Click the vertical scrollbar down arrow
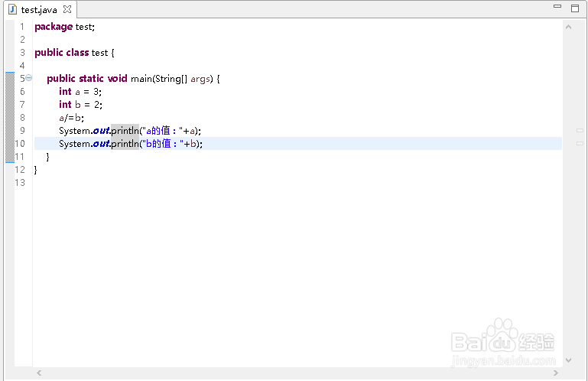Image resolution: width=588 pixels, height=381 pixels. point(568,360)
